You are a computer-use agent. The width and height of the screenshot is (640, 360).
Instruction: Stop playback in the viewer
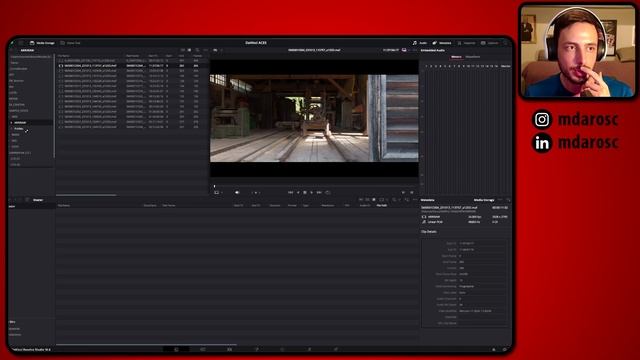(305, 192)
